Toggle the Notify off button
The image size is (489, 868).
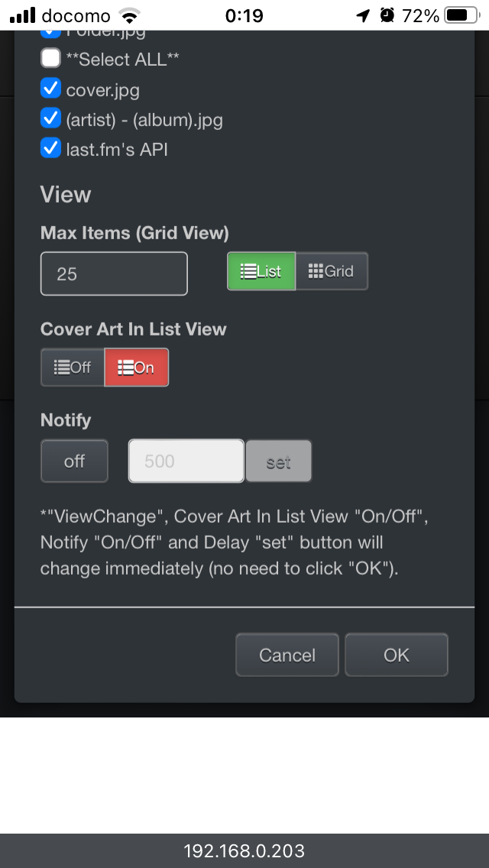click(x=74, y=462)
